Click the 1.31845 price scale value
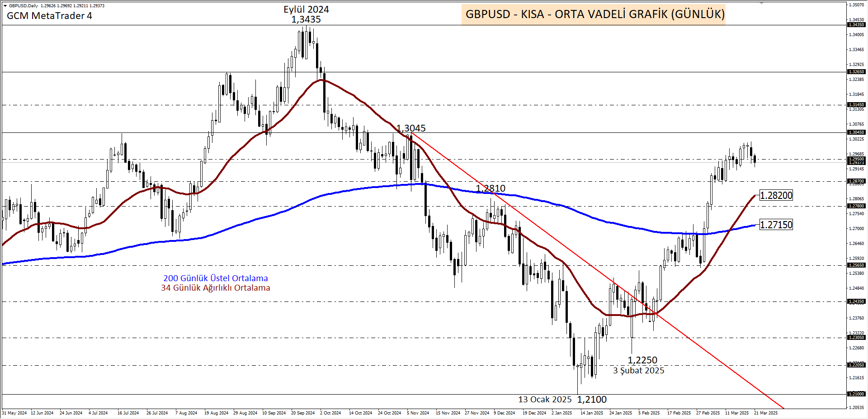 (857, 94)
